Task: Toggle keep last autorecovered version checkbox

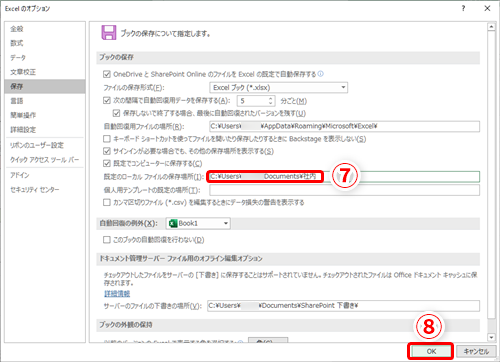Action: [x=116, y=113]
